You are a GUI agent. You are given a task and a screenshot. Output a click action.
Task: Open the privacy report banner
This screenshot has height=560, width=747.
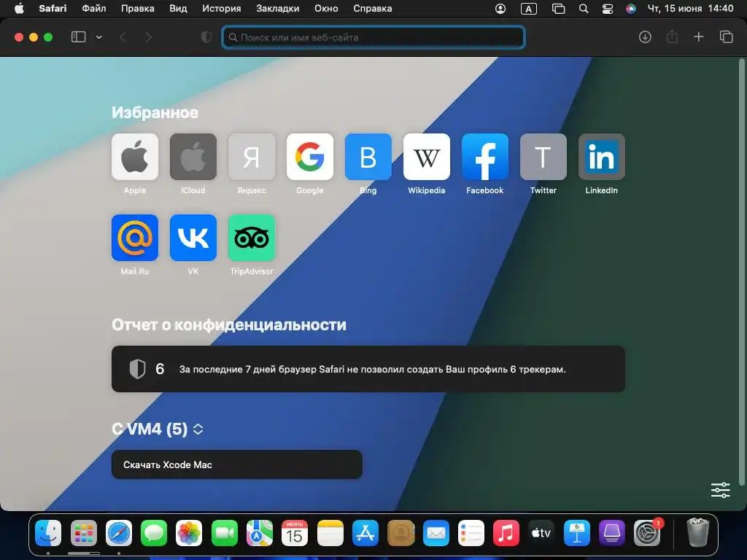(368, 369)
